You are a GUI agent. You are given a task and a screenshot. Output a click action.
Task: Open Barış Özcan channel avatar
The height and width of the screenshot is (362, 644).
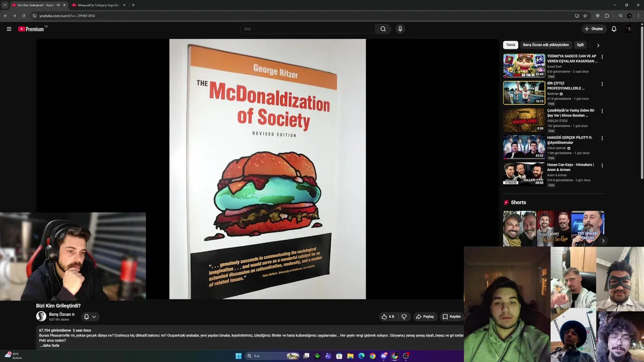[x=41, y=316]
